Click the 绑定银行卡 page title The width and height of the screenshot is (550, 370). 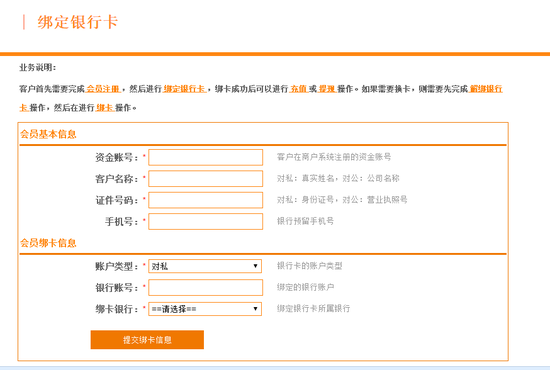tap(78, 22)
